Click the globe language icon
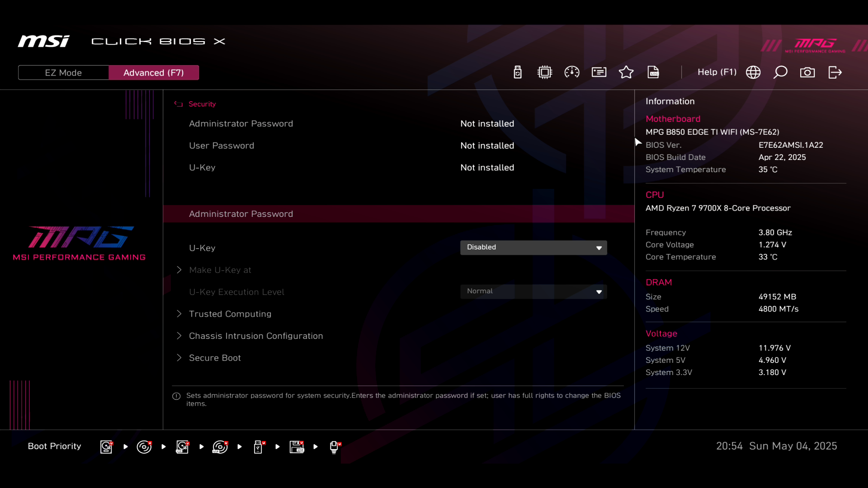This screenshot has height=488, width=868. coord(753,72)
